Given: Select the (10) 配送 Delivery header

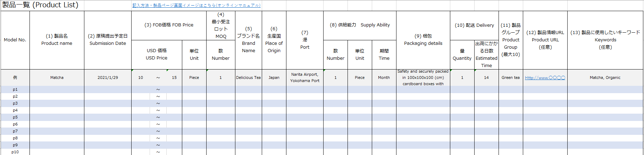Looking at the screenshot, I should point(474,25).
